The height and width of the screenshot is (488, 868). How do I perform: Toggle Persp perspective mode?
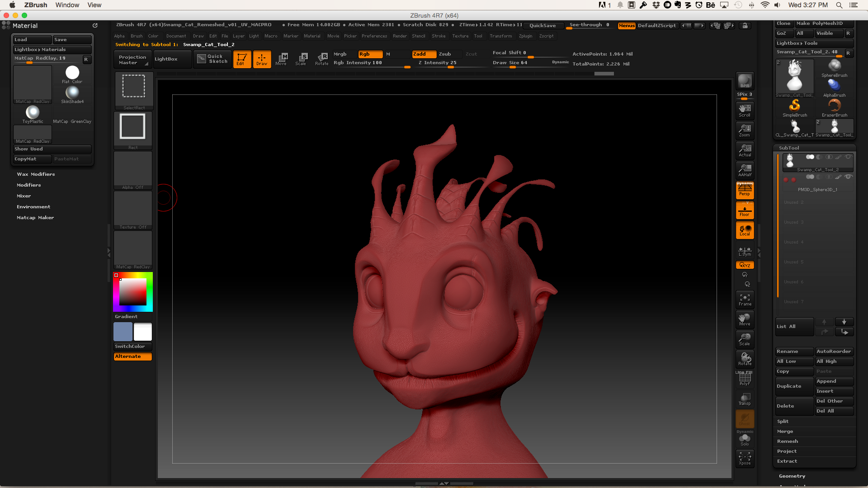(745, 190)
